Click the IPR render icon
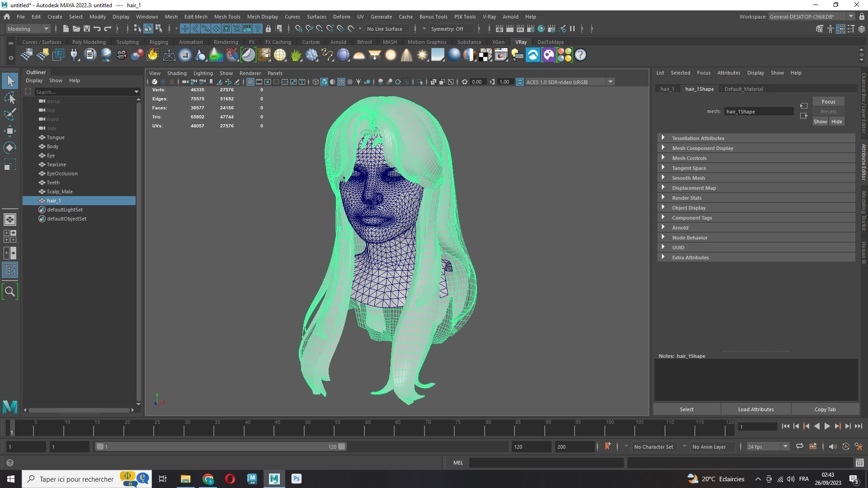The image size is (868, 488). pos(520,28)
